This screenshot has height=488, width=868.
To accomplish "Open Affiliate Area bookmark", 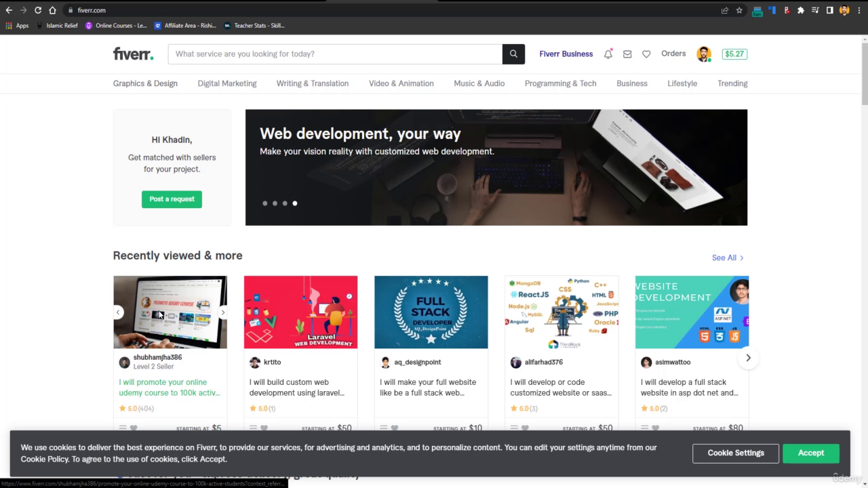I will (185, 26).
